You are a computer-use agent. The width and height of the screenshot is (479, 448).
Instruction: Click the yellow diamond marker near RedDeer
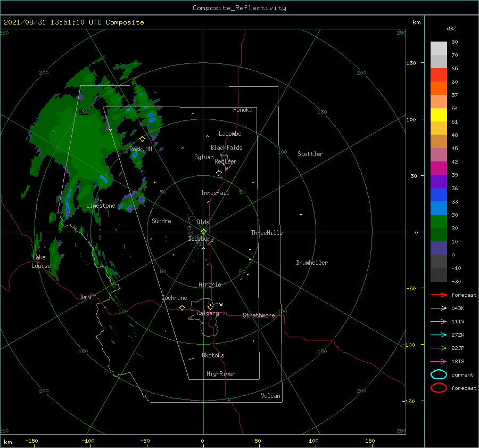pyautogui.click(x=219, y=173)
